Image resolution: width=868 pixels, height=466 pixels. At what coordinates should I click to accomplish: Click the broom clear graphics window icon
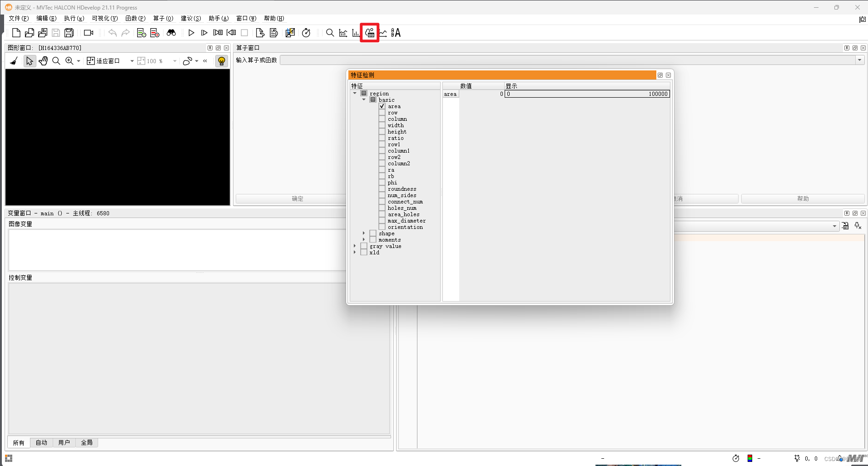coord(13,60)
